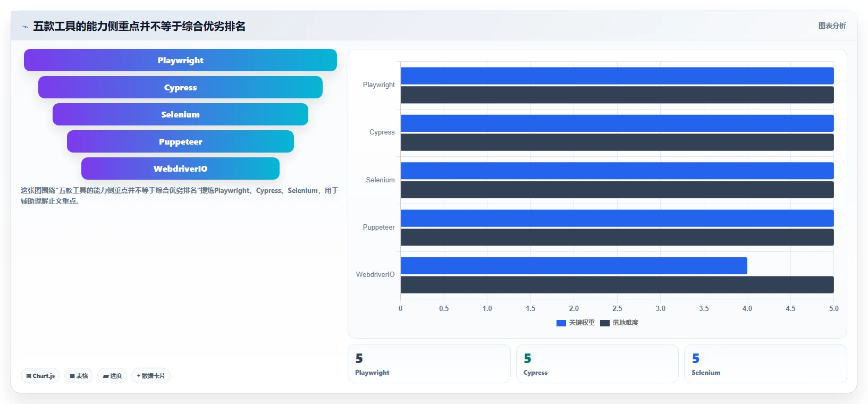
Task: Click the Selenium y-axis label
Action: pyautogui.click(x=380, y=180)
